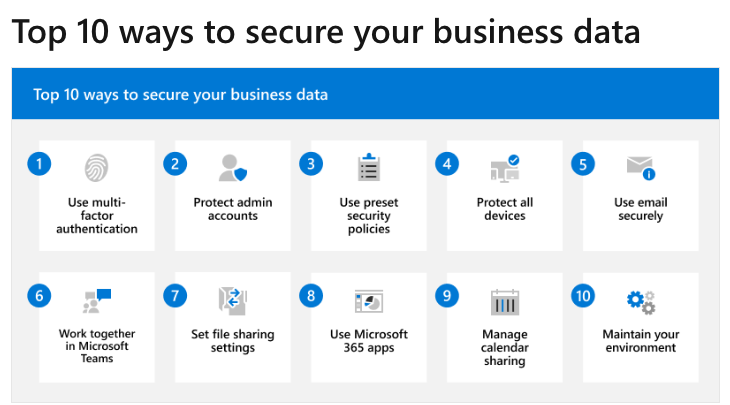Viewport: 730px width, 405px height.
Task: Click the main page heading
Action: coord(326,32)
